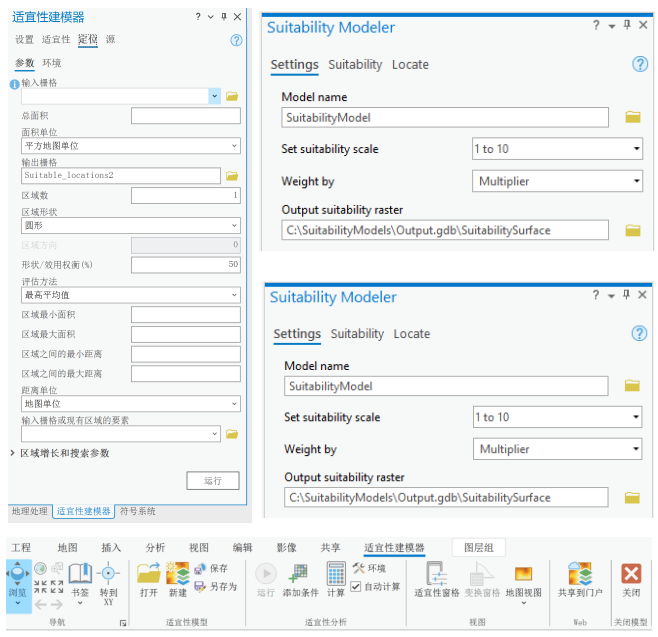Click the Share to Portal (共享到门户) icon
The width and height of the screenshot is (658, 637).
pos(580,574)
